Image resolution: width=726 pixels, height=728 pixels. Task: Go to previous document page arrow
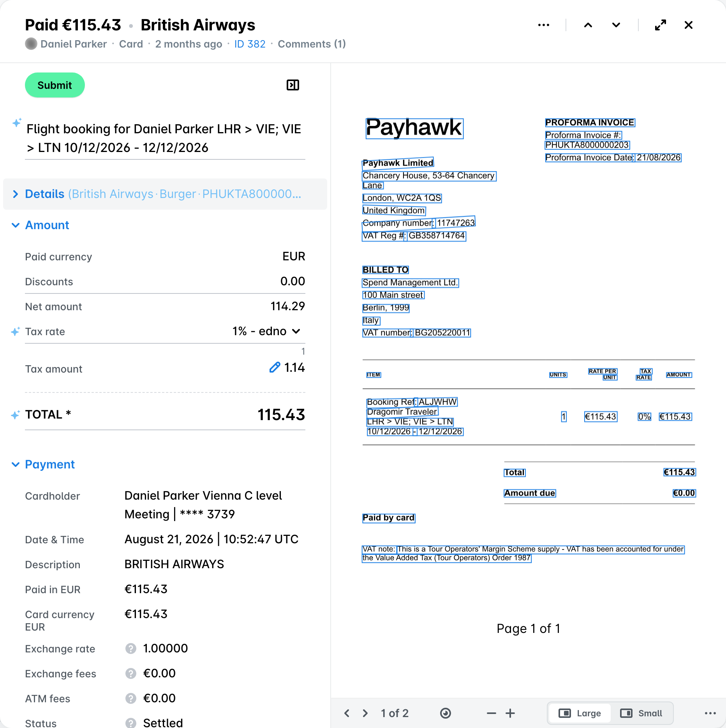point(347,713)
